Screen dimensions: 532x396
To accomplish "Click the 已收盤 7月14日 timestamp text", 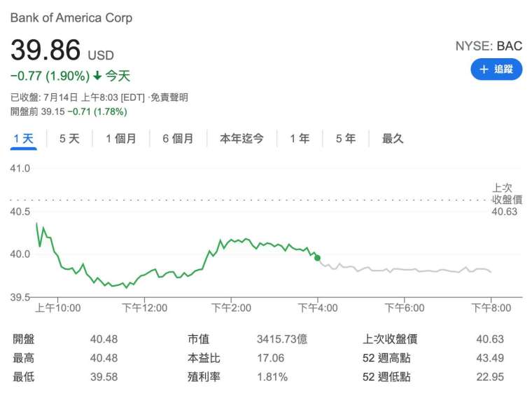I will coord(78,97).
